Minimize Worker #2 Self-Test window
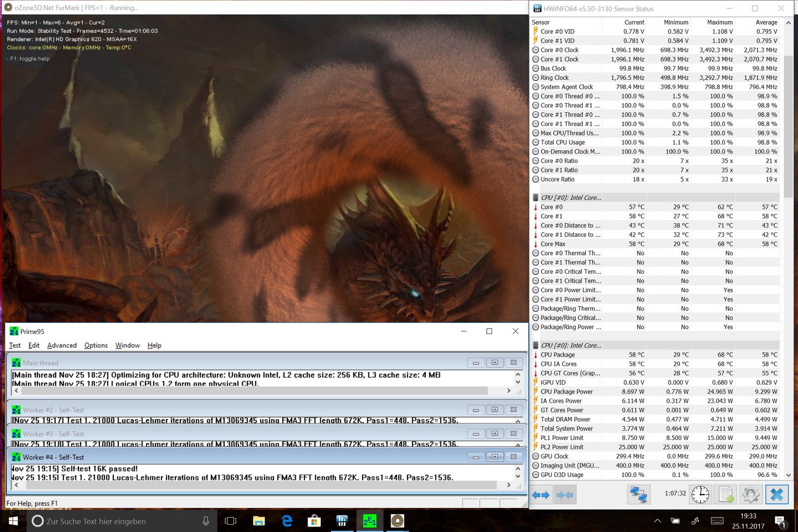798x532 pixels. pos(476,410)
